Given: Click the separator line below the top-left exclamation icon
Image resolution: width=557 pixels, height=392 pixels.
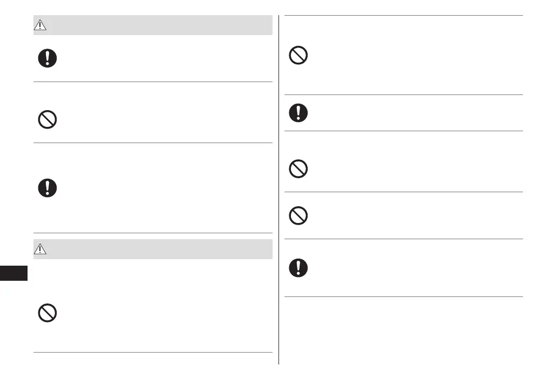Looking at the screenshot, I should (x=153, y=82).
